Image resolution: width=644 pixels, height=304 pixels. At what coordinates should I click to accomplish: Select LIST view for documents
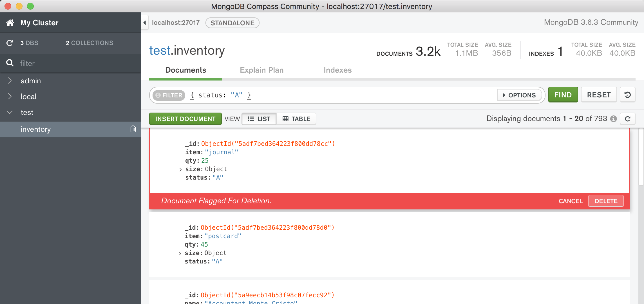(x=259, y=119)
